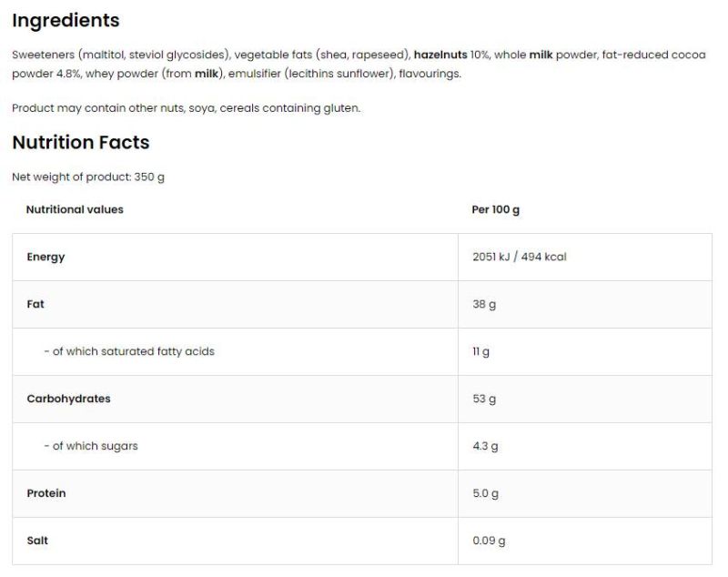Click the net weight of product line
The height and width of the screenshot is (577, 728).
pyautogui.click(x=88, y=177)
